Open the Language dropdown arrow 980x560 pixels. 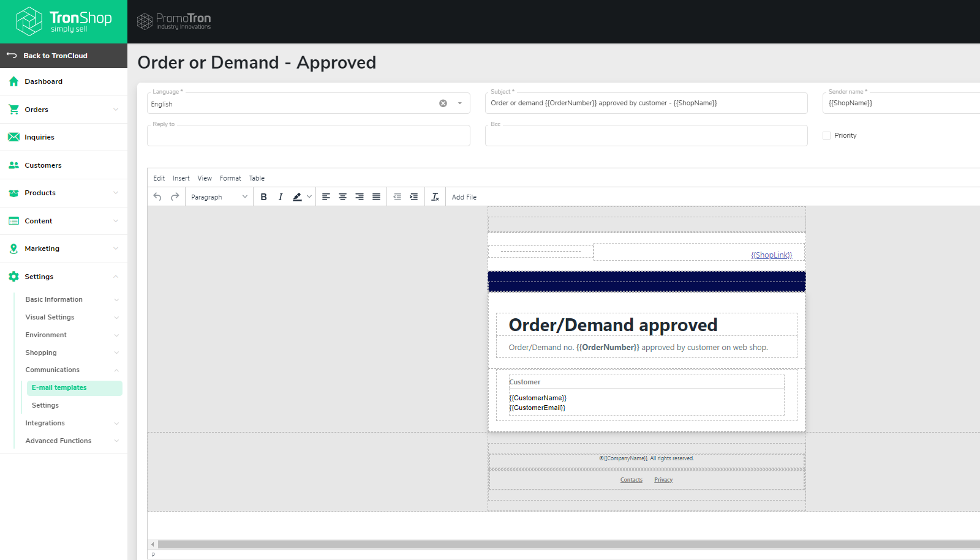[x=460, y=103]
